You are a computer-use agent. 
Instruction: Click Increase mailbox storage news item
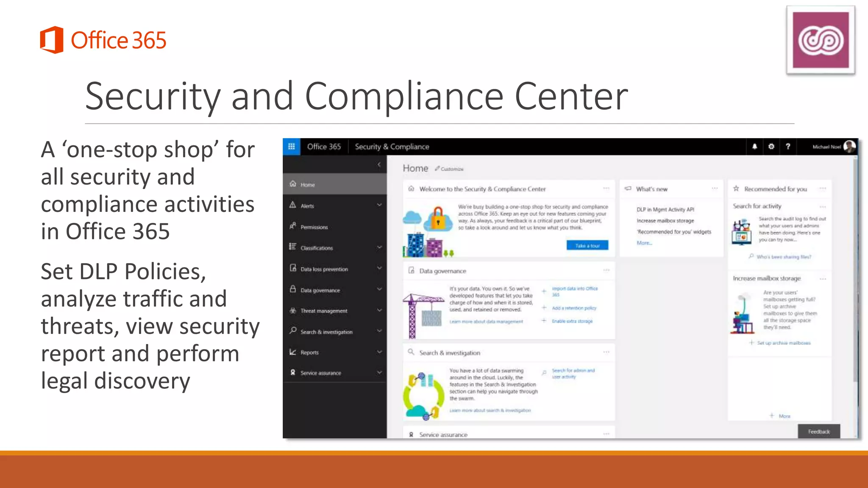point(665,221)
